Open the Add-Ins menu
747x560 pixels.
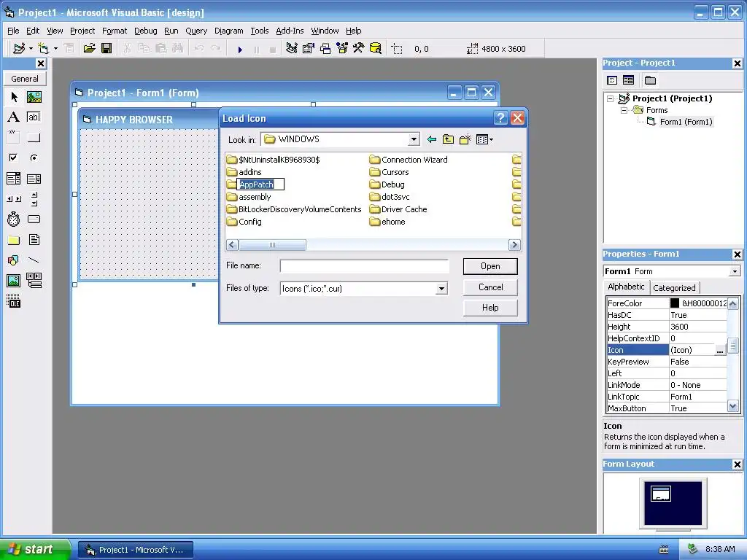pos(290,31)
